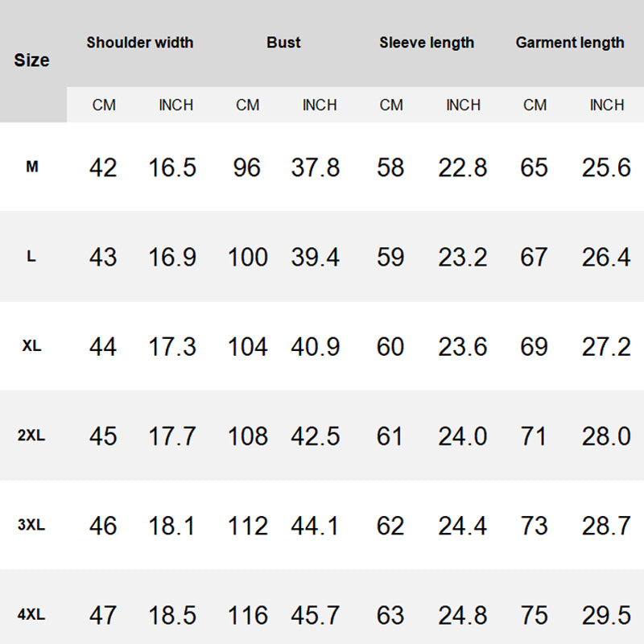Select the 2XL size row label
This screenshot has width=644, height=644.
pyautogui.click(x=32, y=436)
